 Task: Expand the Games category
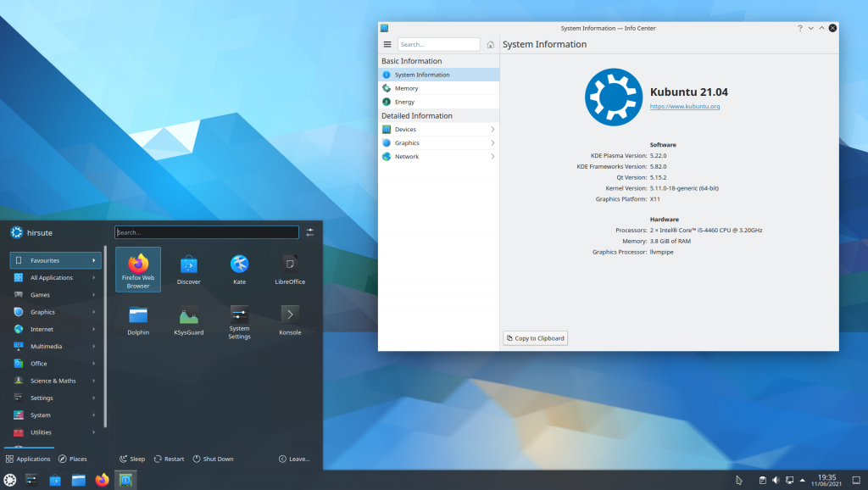point(55,294)
